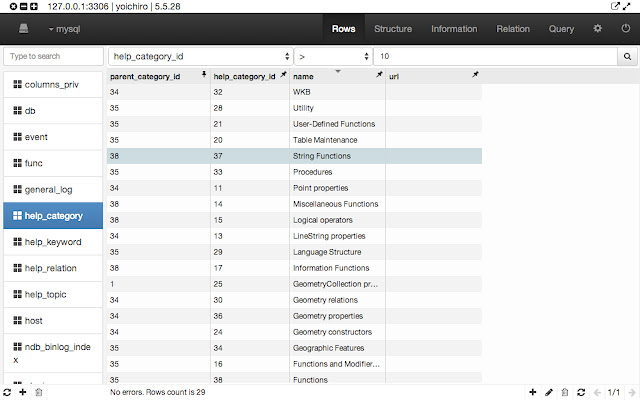Toggle the pin on parent_category_id column

pos(204,75)
